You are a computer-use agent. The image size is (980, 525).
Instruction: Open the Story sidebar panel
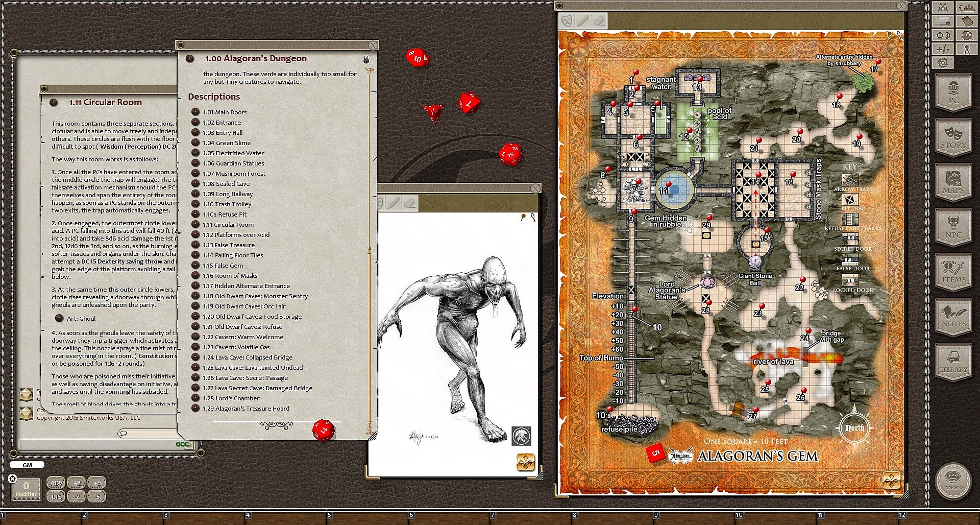(953, 137)
